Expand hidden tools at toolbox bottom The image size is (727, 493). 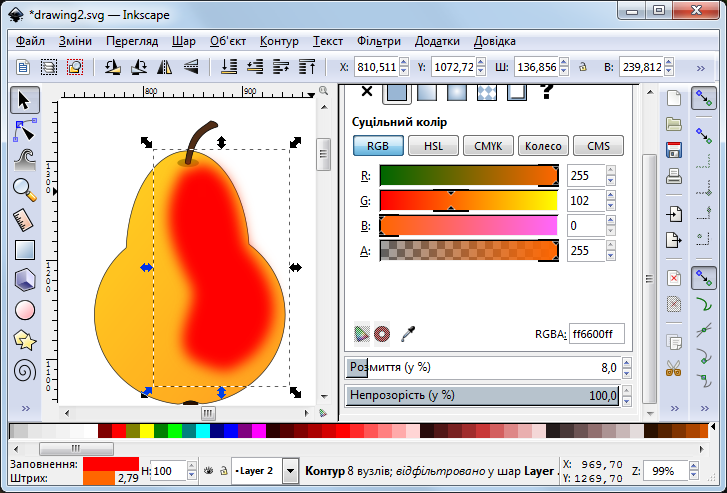point(25,408)
